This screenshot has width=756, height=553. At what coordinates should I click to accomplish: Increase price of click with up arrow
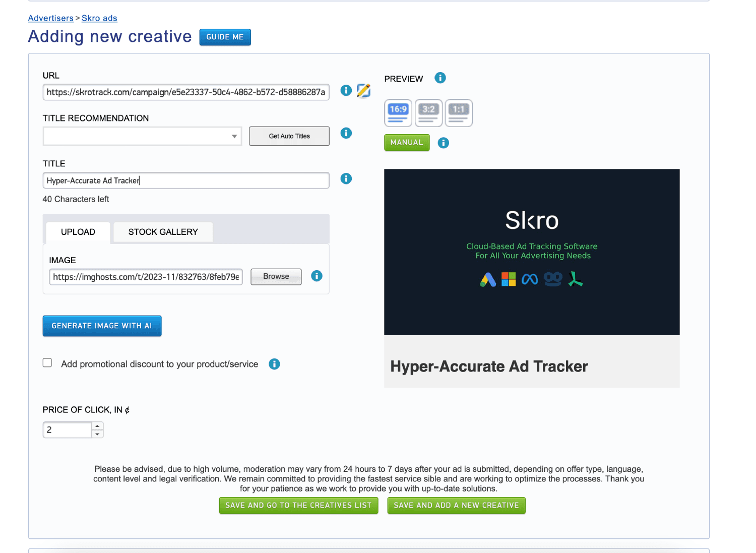(97, 426)
